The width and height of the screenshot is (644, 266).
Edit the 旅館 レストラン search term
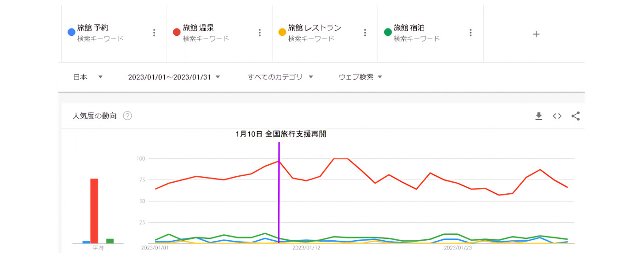click(x=314, y=28)
